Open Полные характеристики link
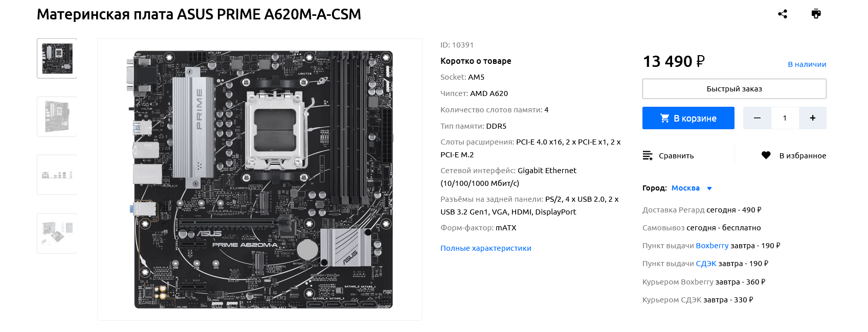Image resolution: width=868 pixels, height=332 pixels. 486,248
